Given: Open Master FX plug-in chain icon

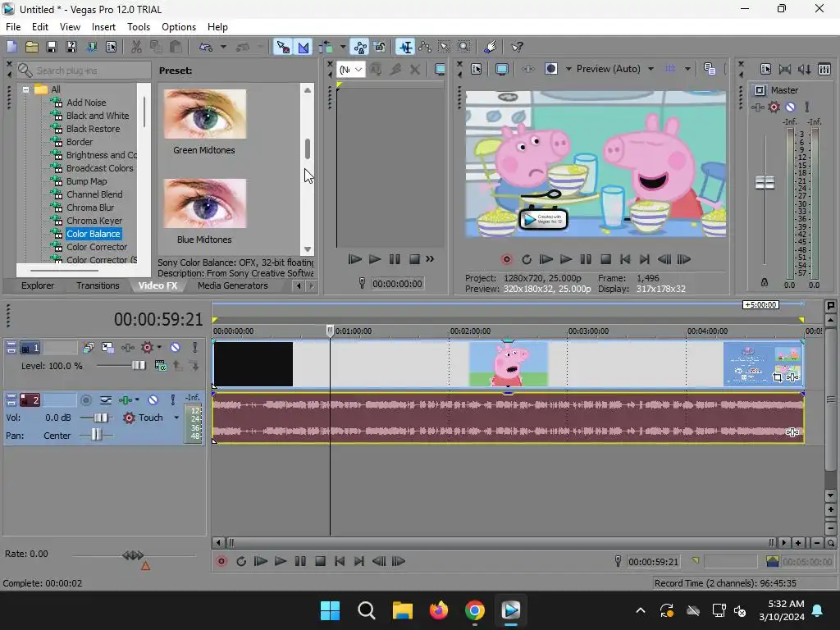Looking at the screenshot, I should [x=757, y=107].
